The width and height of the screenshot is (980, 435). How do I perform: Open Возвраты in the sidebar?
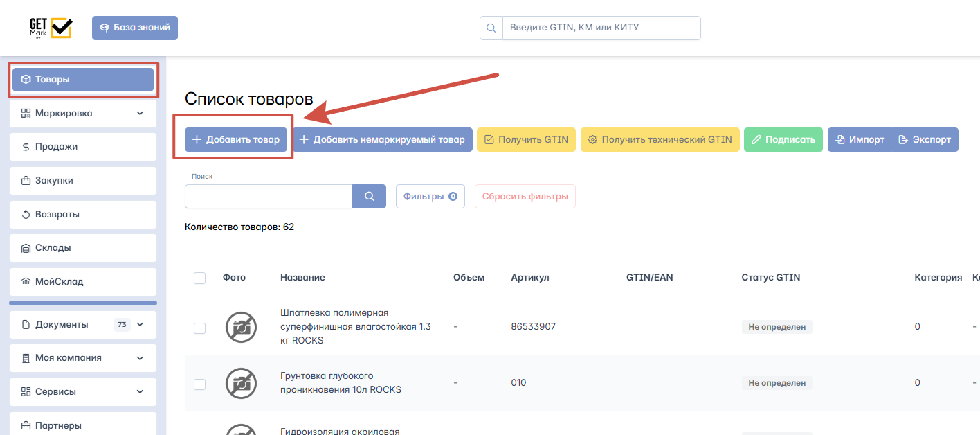coord(83,215)
